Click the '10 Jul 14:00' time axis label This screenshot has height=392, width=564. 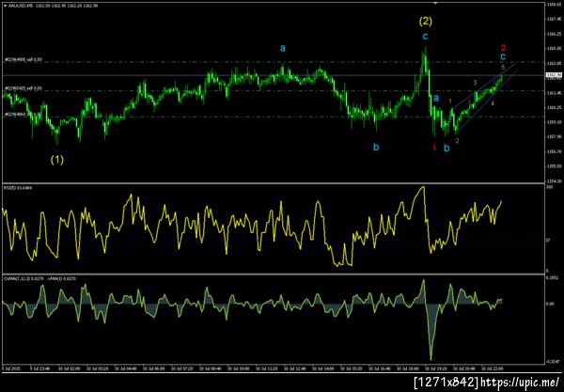point(321,368)
